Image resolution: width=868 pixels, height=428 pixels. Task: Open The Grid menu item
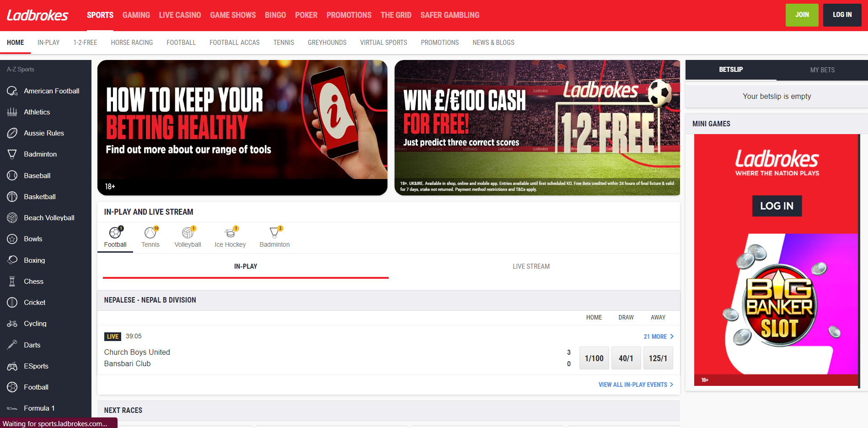(x=396, y=15)
